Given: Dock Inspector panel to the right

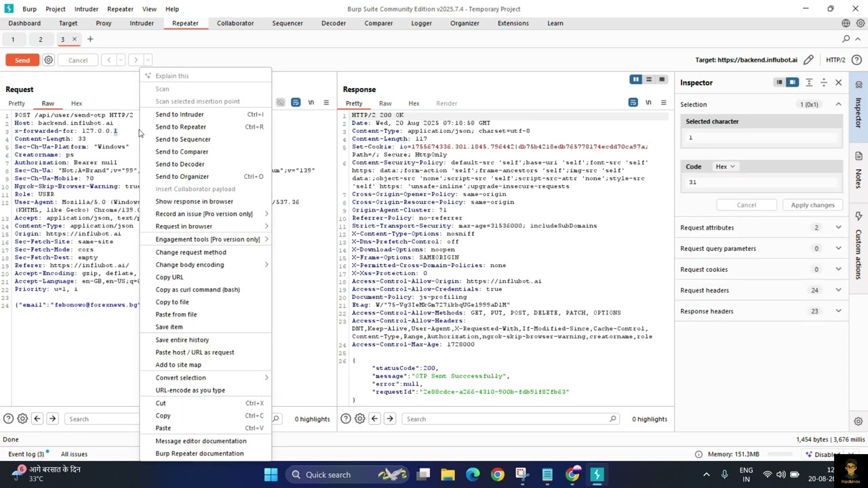Looking at the screenshot, I should [x=792, y=83].
